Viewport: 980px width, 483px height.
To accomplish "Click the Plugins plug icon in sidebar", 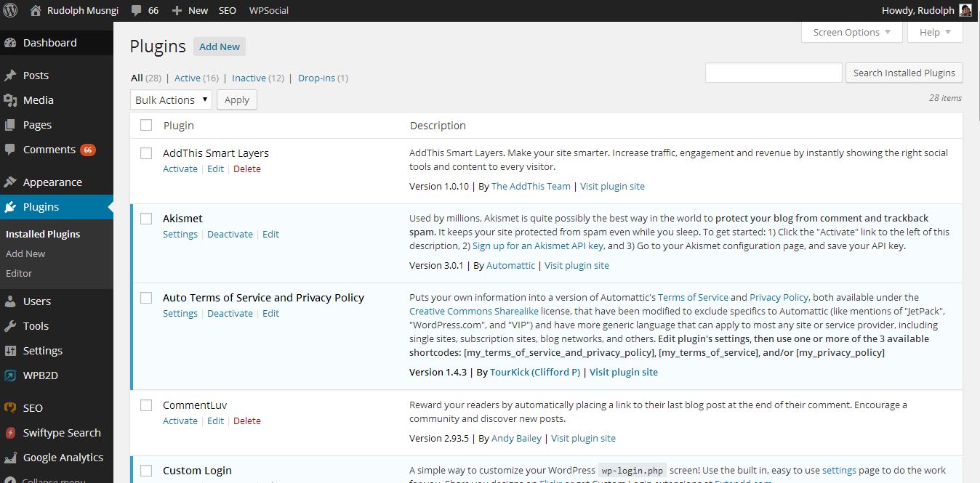I will click(x=10, y=207).
